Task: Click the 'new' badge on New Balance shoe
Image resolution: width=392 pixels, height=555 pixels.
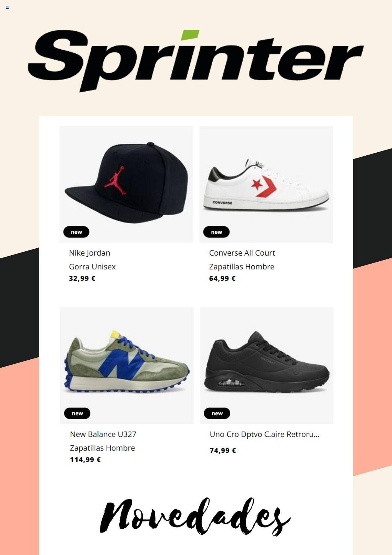Action: pyautogui.click(x=77, y=413)
